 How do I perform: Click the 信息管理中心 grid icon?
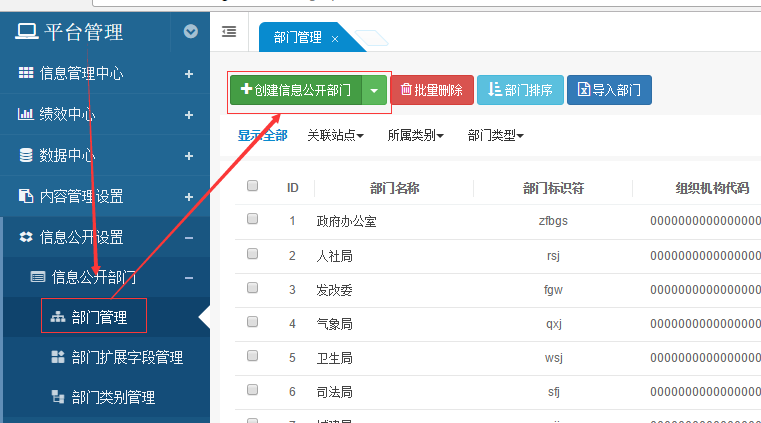pos(26,73)
